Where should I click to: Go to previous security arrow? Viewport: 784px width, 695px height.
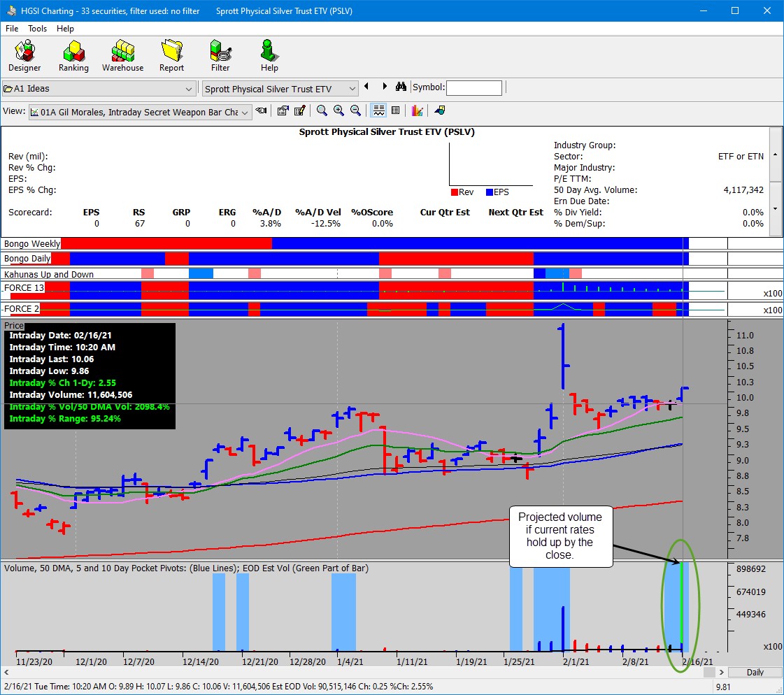pyautogui.click(x=366, y=87)
